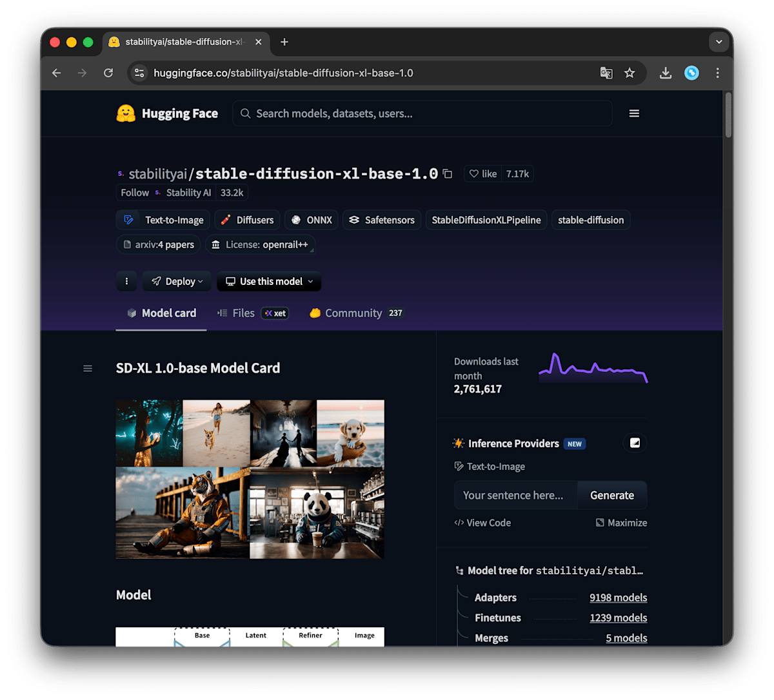Open the three-dot model options icon

[126, 281]
